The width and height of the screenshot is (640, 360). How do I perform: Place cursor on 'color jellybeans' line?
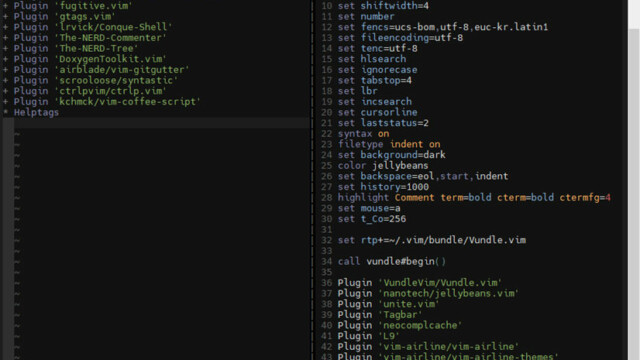click(383, 165)
